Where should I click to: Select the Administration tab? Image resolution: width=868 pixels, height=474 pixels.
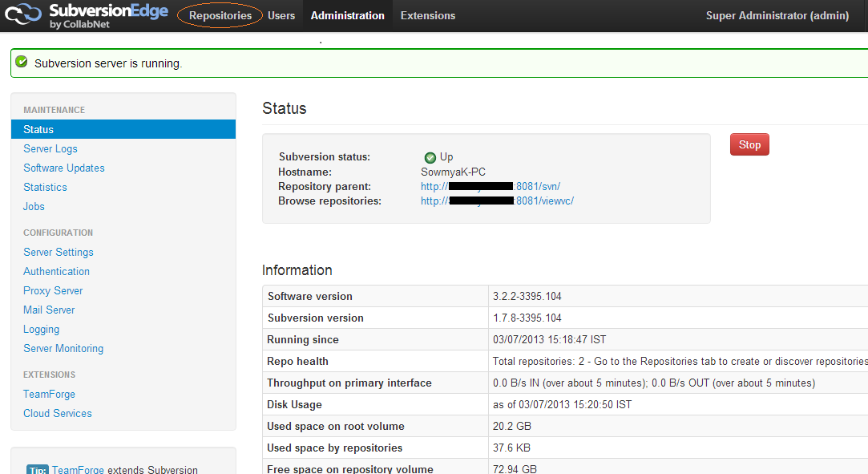click(347, 15)
